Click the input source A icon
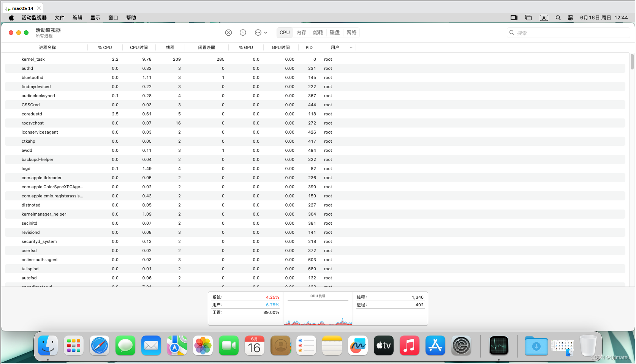Viewport: 636px width, 364px height. pyautogui.click(x=544, y=17)
